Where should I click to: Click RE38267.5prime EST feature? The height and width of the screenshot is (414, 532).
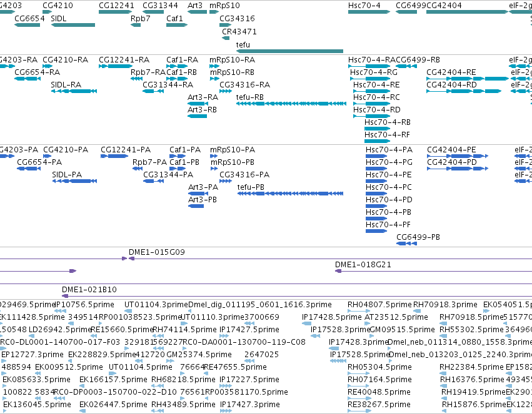point(359,411)
